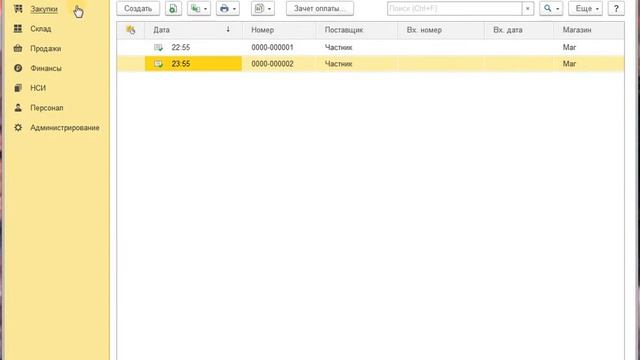The image size is (640, 360).
Task: Click the Продажи basket icon
Action: [x=18, y=48]
